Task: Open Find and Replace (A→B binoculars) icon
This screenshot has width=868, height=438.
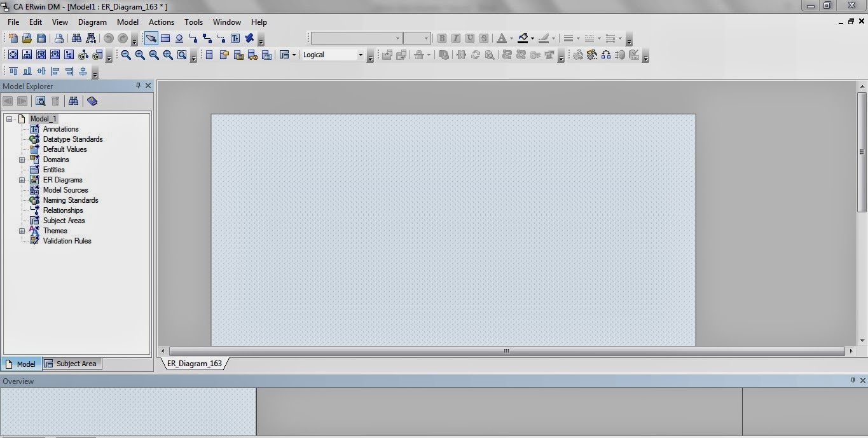Action: (x=91, y=39)
